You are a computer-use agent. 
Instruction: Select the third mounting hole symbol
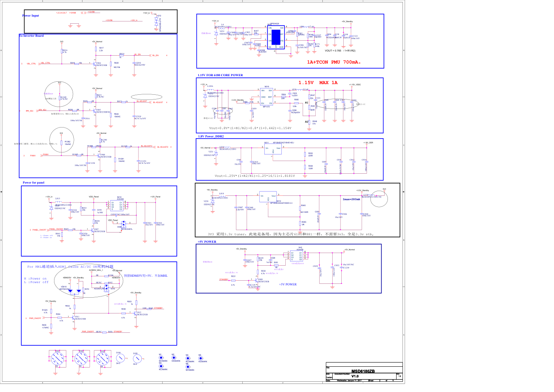click(x=103, y=359)
